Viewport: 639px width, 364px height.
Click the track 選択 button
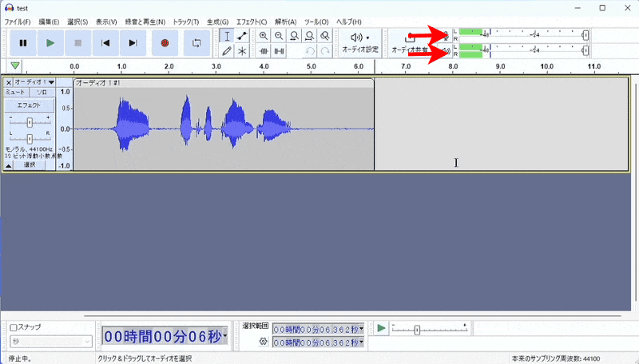pyautogui.click(x=30, y=165)
